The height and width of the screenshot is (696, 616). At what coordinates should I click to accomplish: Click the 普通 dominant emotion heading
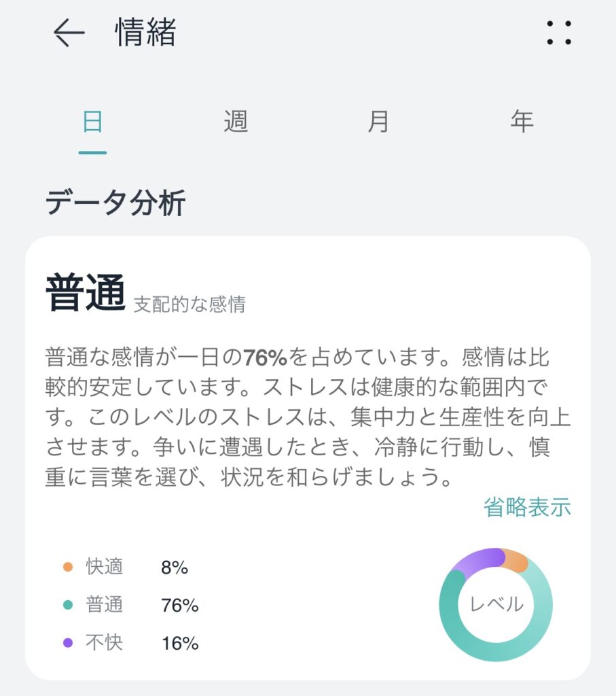86,292
